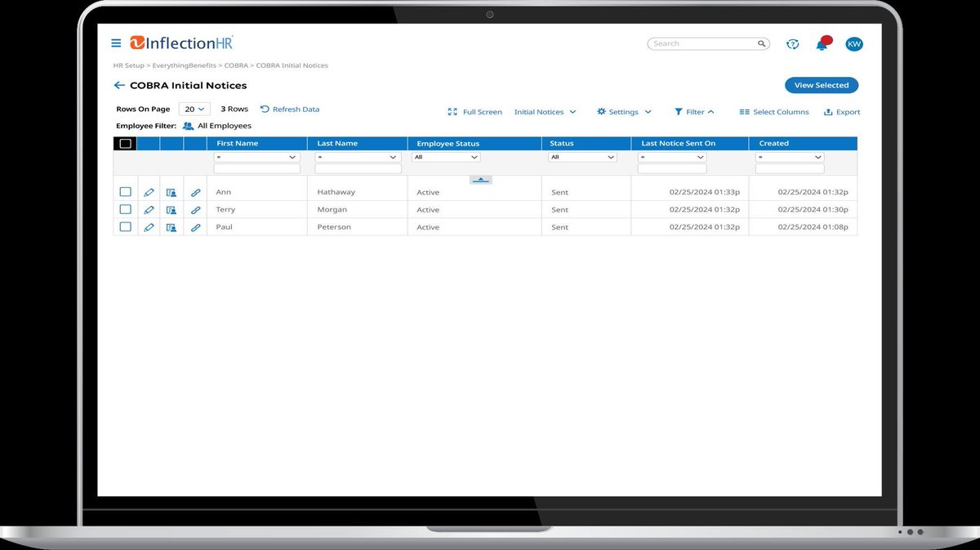Navigate to COBRA breadcrumb
Screen dimensions: 980x550
tap(236, 65)
